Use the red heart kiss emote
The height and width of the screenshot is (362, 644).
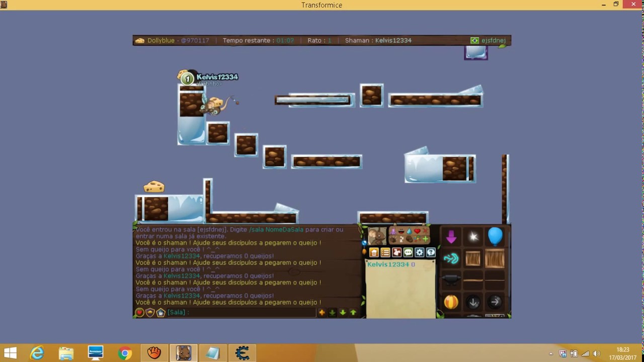417,231
